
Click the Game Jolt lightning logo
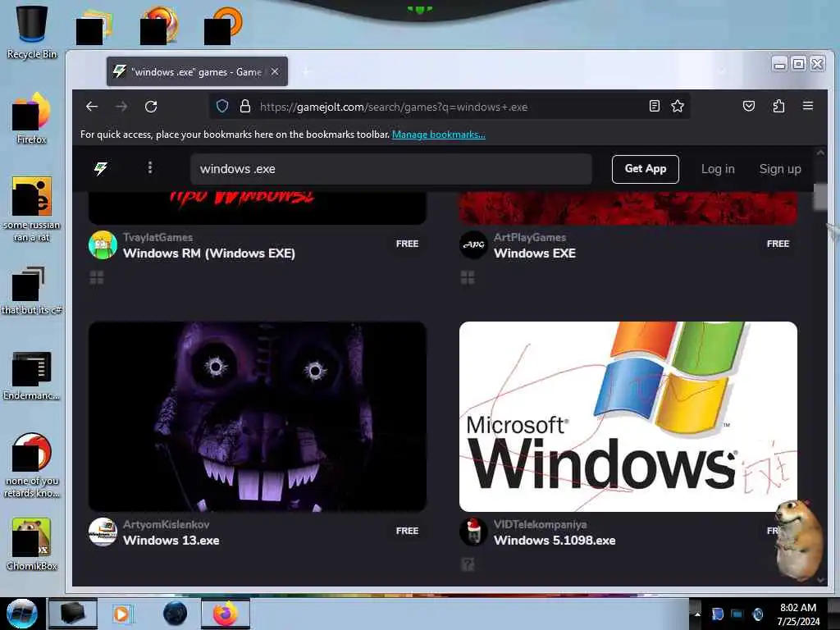(101, 169)
